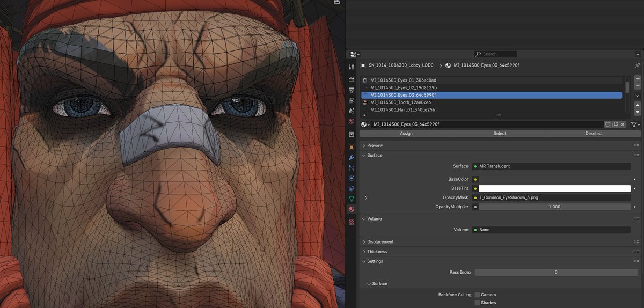Click the Deselect button

coord(594,134)
